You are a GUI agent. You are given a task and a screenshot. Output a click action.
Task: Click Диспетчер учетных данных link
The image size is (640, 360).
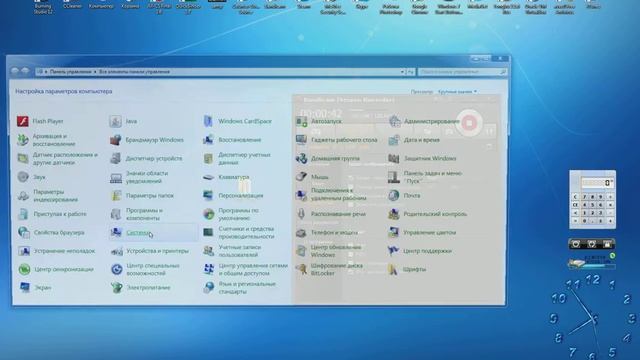[244, 158]
